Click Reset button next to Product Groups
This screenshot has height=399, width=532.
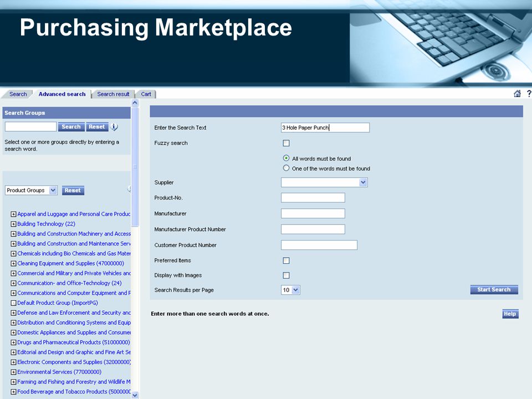coord(73,190)
